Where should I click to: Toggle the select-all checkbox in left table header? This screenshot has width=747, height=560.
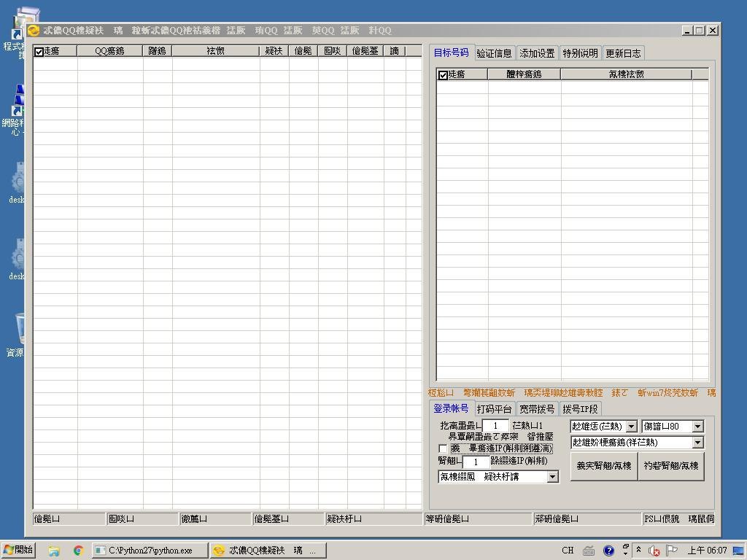click(39, 52)
